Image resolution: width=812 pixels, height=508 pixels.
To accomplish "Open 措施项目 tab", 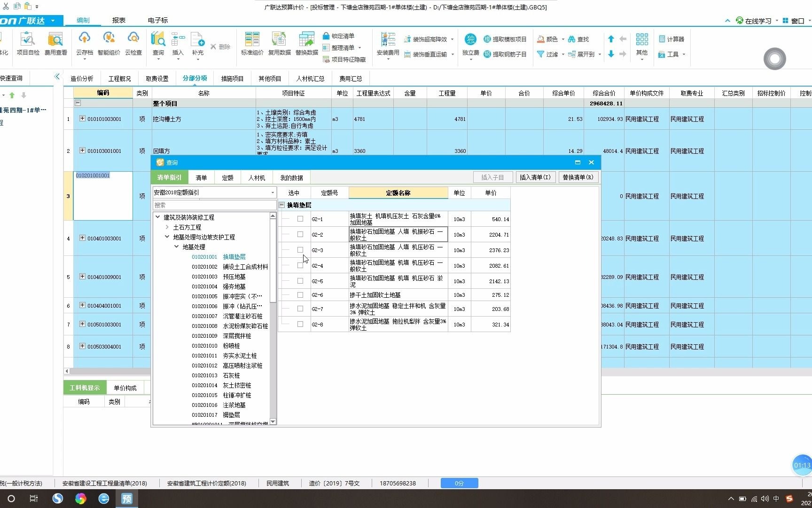I will coord(233,79).
